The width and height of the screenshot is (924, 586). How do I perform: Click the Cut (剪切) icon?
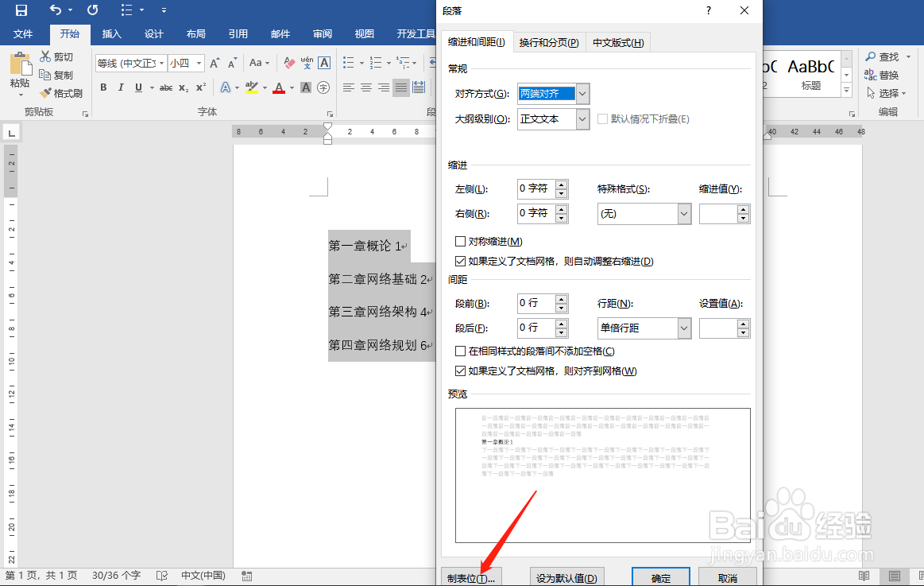click(45, 56)
